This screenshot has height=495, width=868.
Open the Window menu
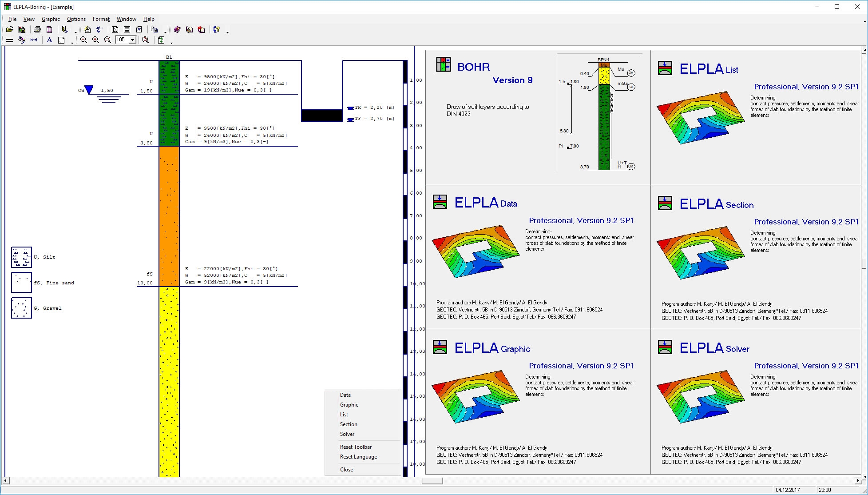(127, 19)
